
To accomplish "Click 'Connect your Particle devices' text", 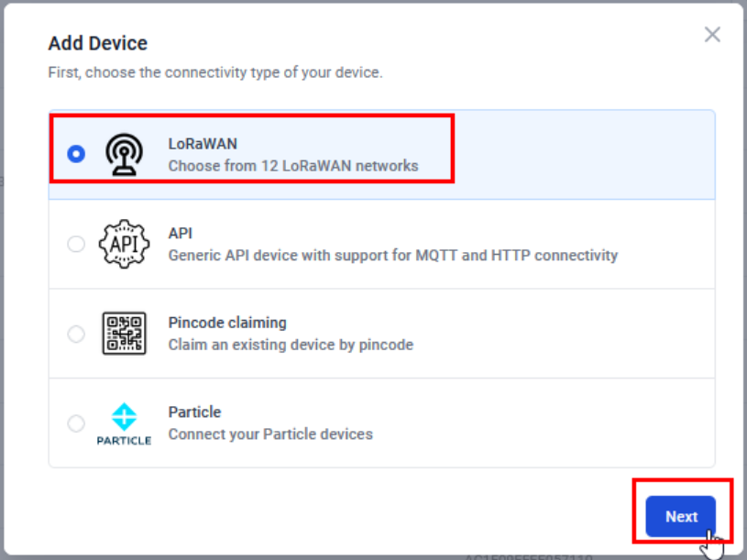I will pyautogui.click(x=270, y=434).
